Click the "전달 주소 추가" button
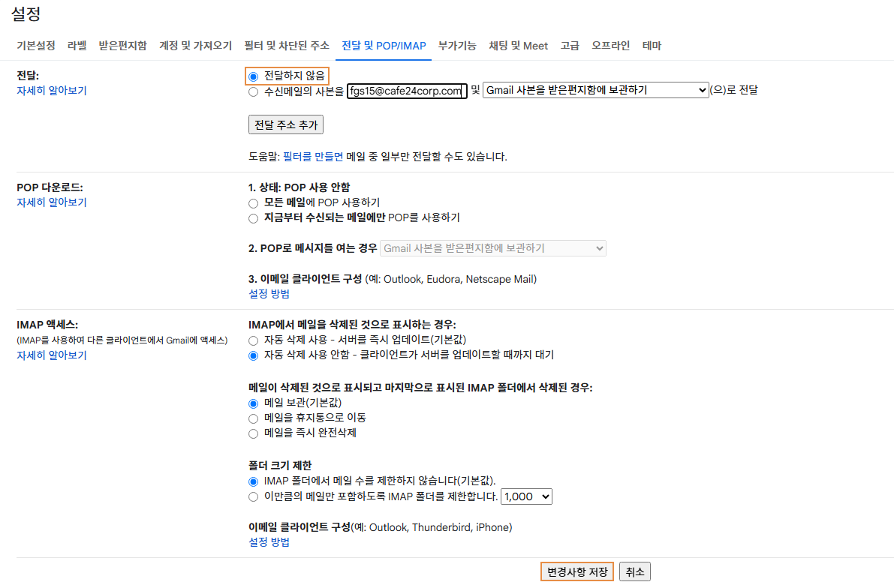894x588 pixels. (x=285, y=124)
